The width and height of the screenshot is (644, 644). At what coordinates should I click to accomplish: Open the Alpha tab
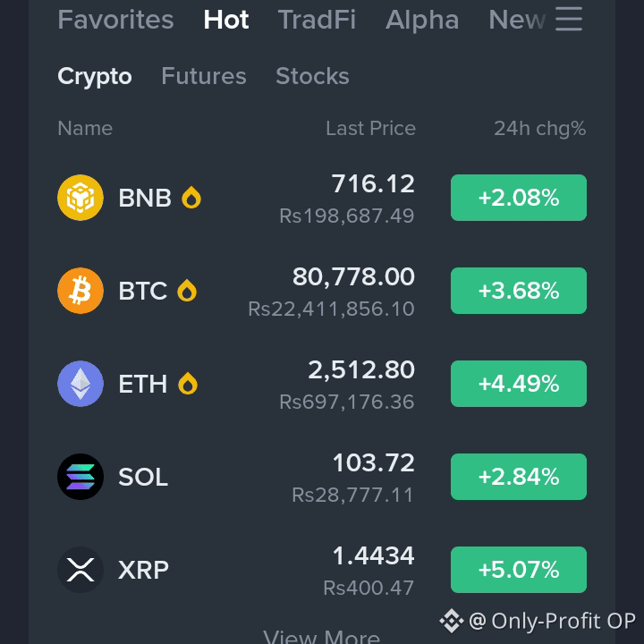tap(422, 20)
